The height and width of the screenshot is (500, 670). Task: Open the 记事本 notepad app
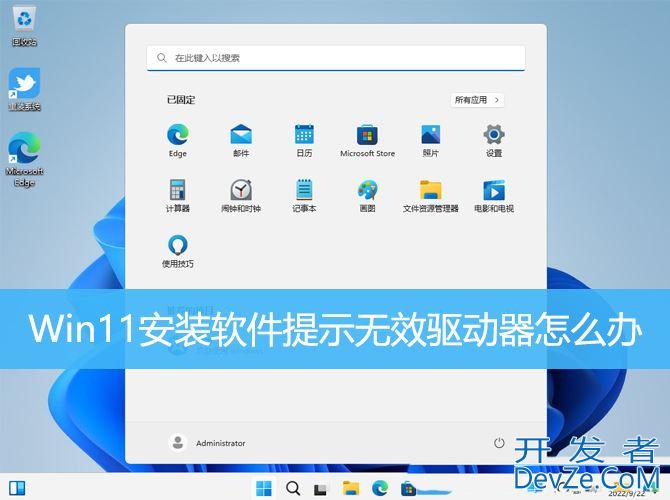coord(304,196)
